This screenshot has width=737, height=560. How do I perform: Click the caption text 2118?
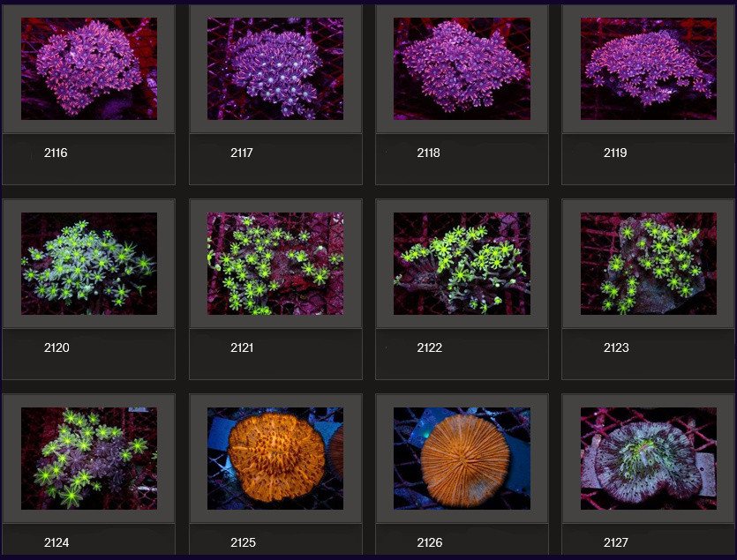tap(428, 153)
